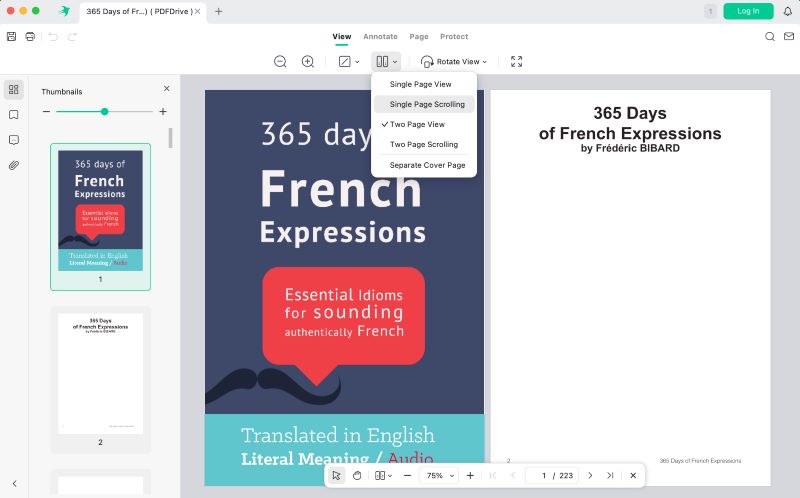The image size is (800, 498).
Task: Close the 365 Days PDF tab
Action: tap(197, 11)
